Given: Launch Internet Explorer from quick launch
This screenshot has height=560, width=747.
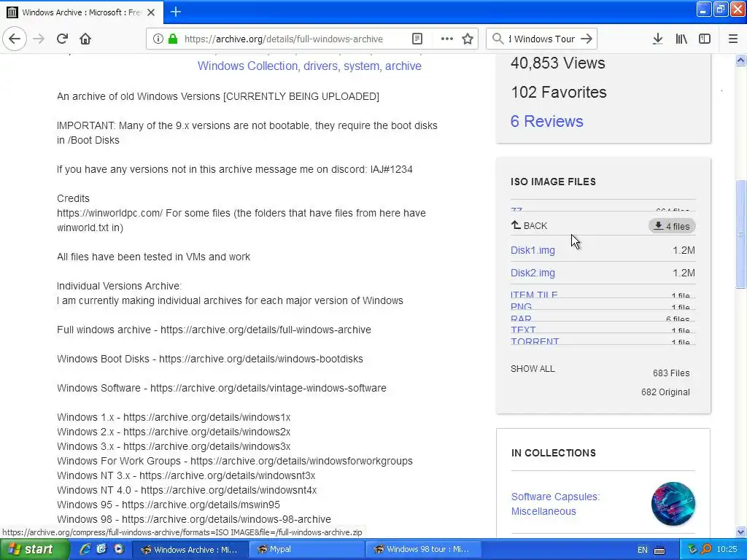Looking at the screenshot, I should click(85, 549).
